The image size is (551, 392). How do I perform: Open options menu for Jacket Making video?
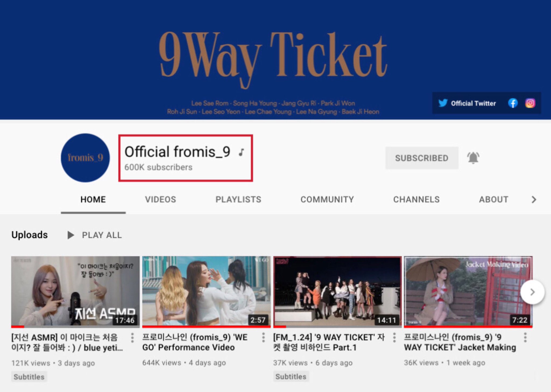click(x=525, y=337)
